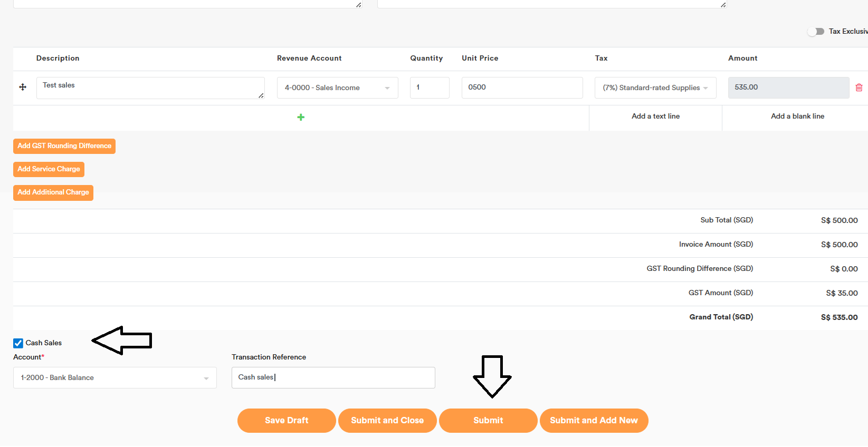
Task: Open the Account Bank Balance dropdown
Action: pyautogui.click(x=115, y=378)
